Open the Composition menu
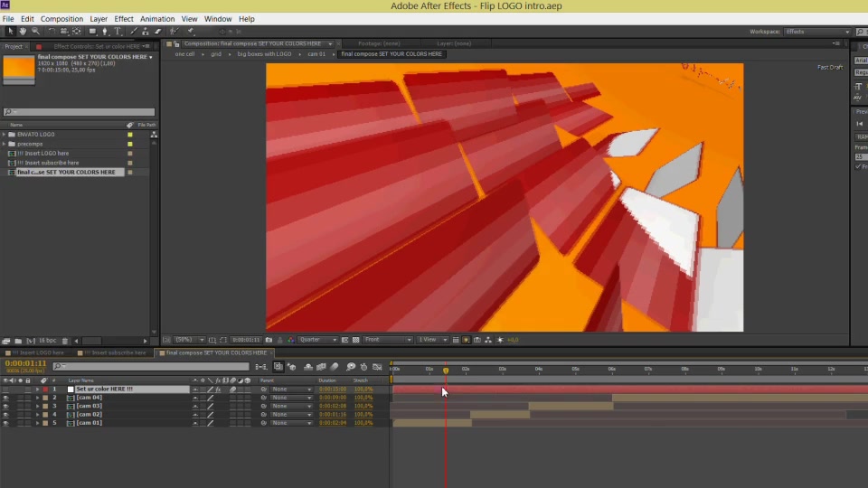868x488 pixels. pyautogui.click(x=61, y=19)
